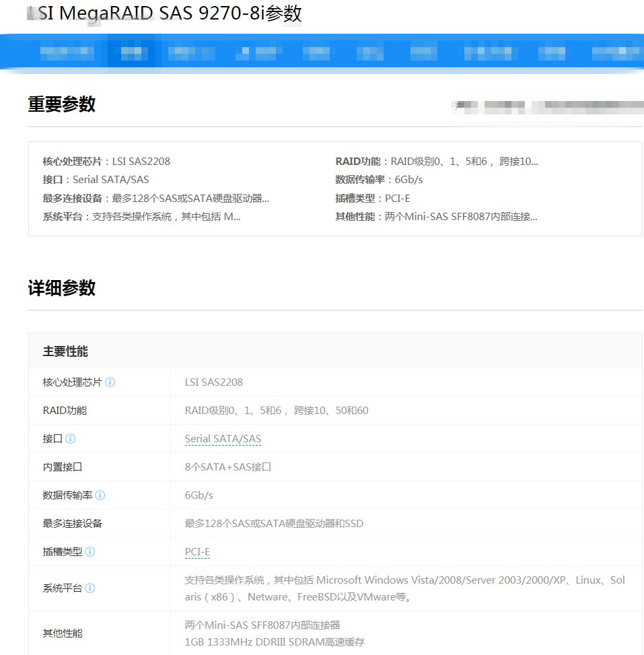Image resolution: width=644 pixels, height=655 pixels.
Task: Click the 重要参数 section heading
Action: (x=61, y=104)
